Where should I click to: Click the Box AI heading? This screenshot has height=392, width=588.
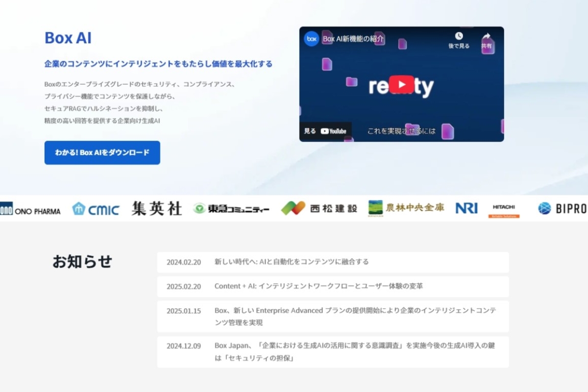click(x=68, y=38)
